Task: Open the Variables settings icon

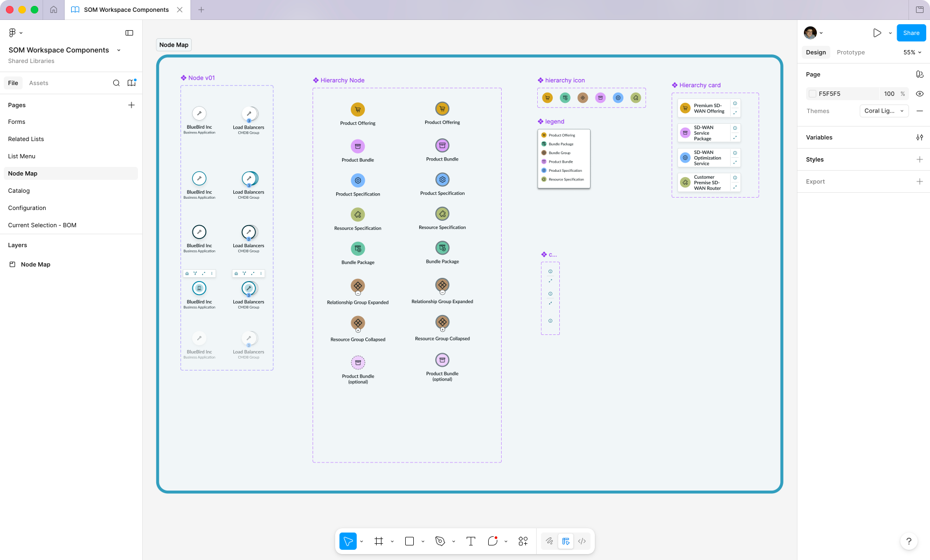Action: tap(919, 137)
